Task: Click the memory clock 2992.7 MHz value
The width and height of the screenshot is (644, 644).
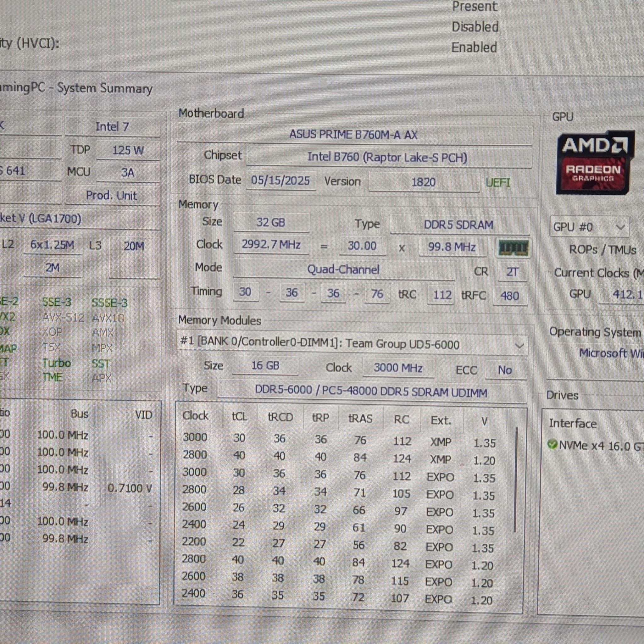Action: 271,245
